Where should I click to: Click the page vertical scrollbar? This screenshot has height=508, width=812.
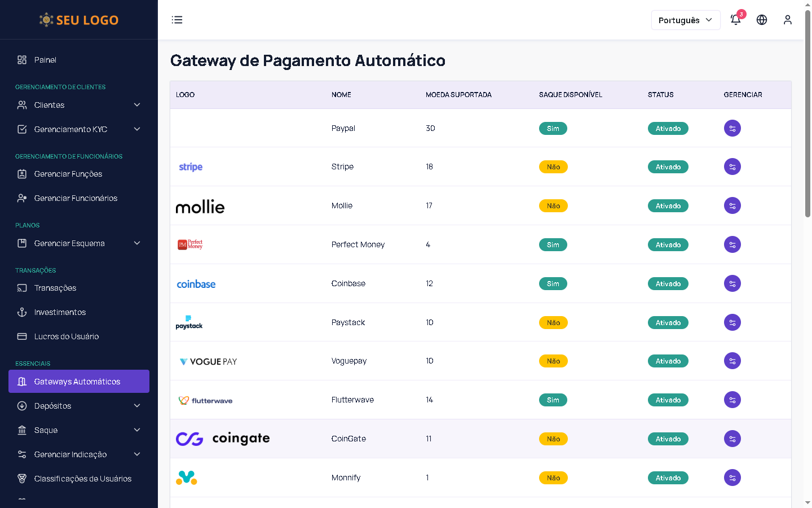pos(807,113)
